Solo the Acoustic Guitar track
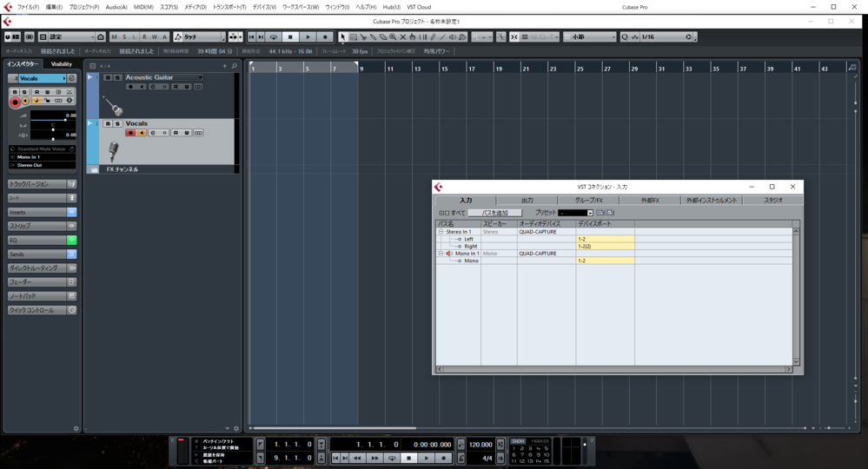 click(117, 77)
